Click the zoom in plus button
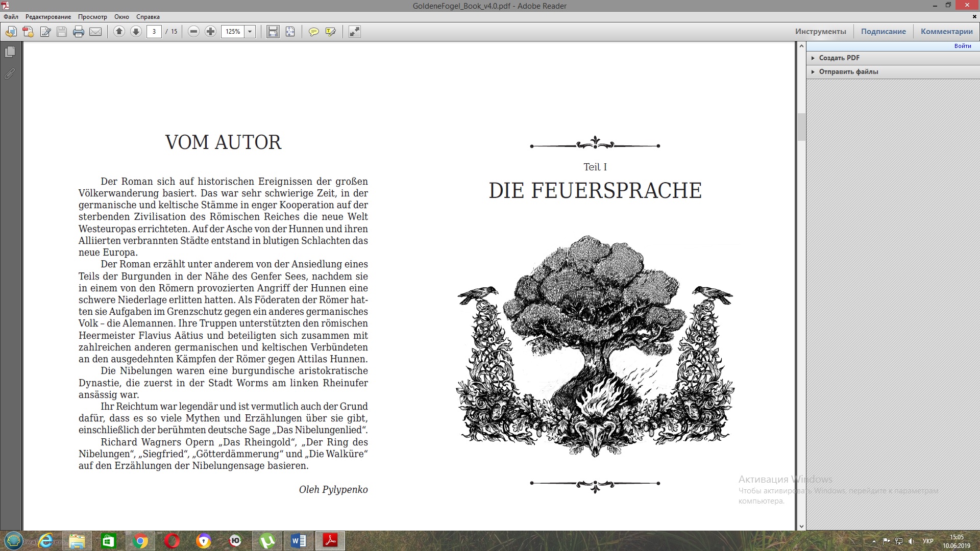 [x=210, y=32]
